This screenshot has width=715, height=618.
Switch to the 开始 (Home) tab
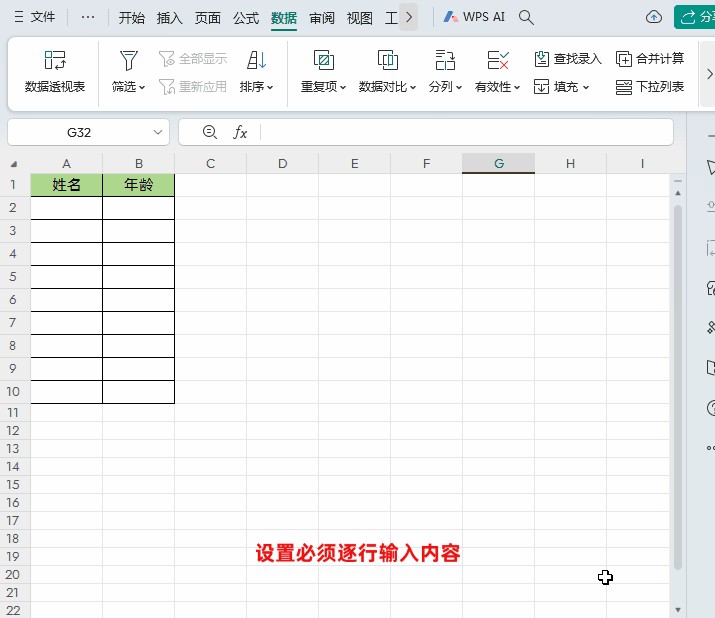tap(131, 17)
